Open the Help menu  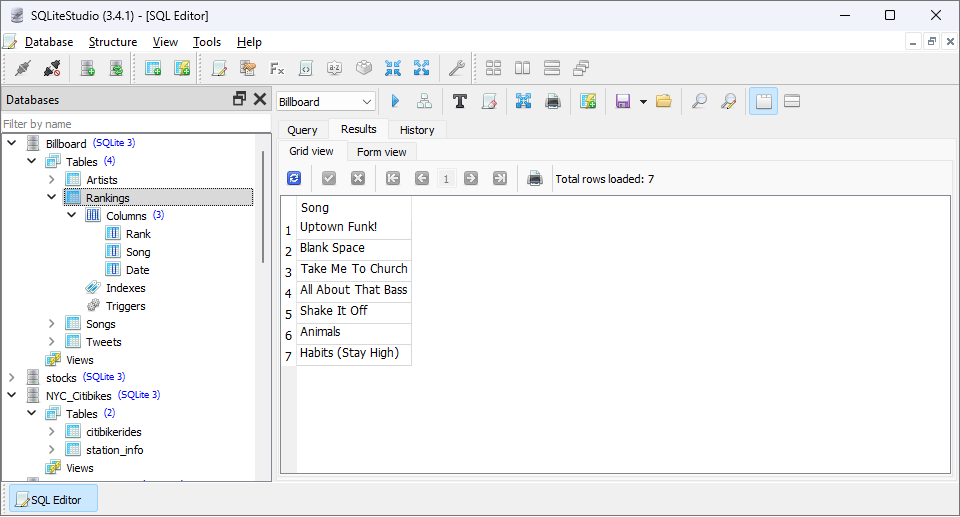click(249, 42)
